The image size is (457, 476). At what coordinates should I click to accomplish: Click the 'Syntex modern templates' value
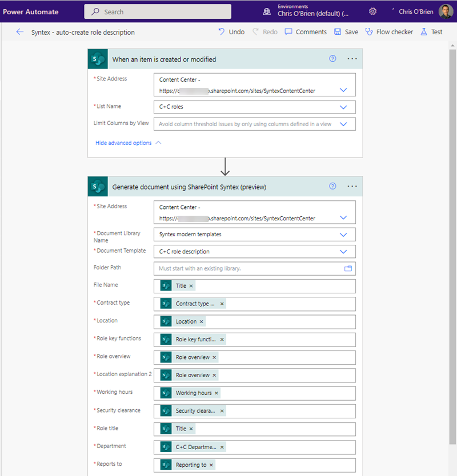point(190,235)
